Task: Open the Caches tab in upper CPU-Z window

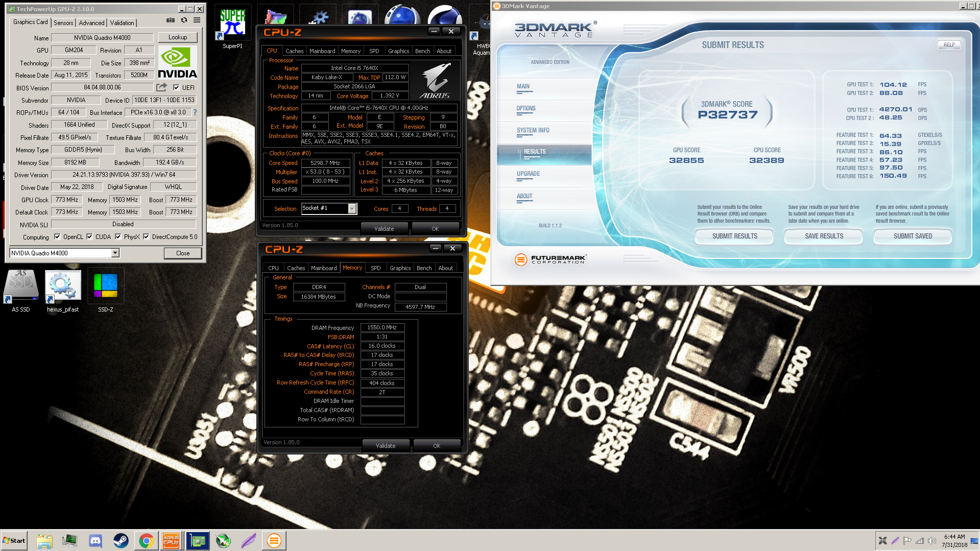Action: tap(294, 51)
